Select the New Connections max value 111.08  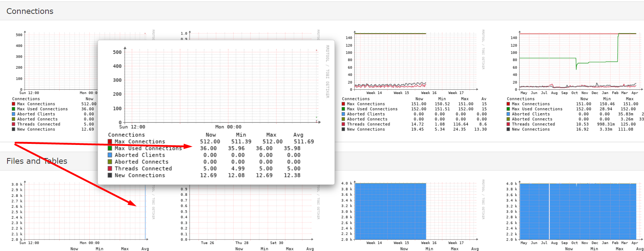(x=626, y=130)
